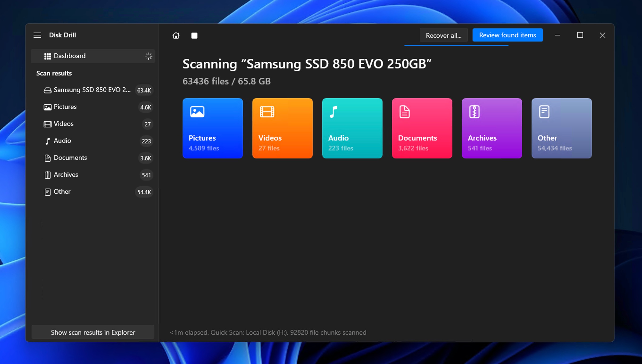Click the 54.4K Other count badge
The height and width of the screenshot is (364, 642).
144,192
